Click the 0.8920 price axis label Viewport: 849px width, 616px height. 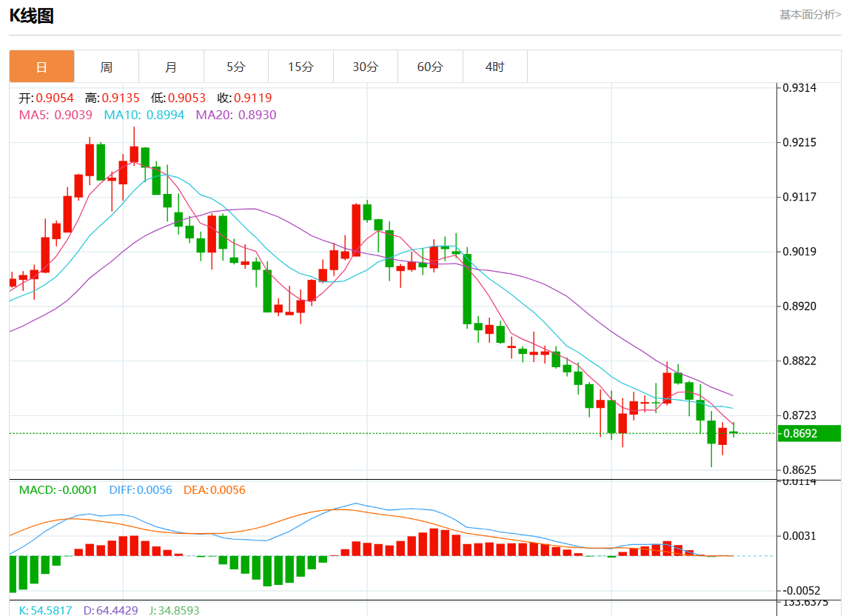click(x=799, y=306)
